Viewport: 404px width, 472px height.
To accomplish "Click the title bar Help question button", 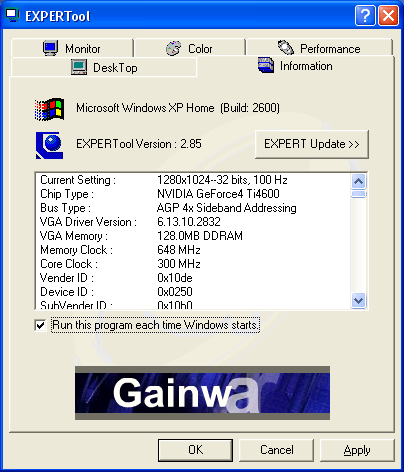I will 365,15.
